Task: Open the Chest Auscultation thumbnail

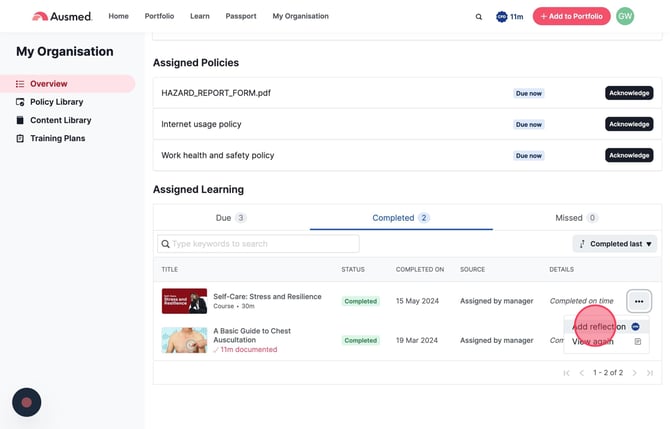Action: [x=184, y=340]
